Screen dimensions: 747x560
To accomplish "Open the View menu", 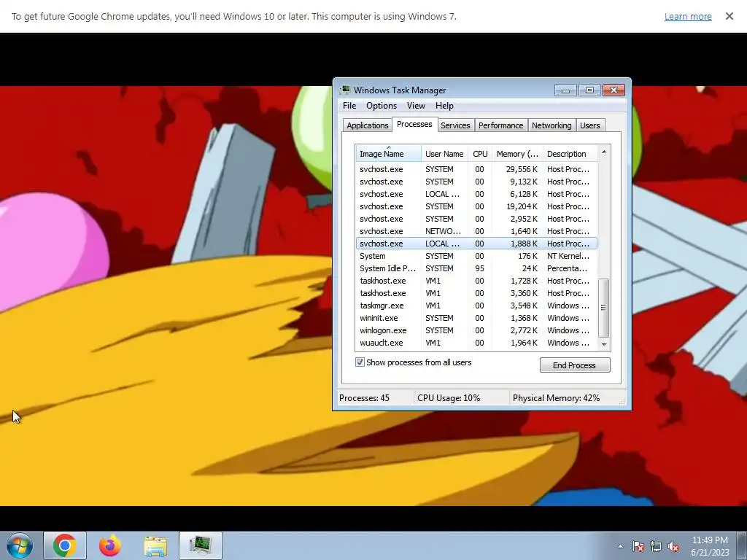I will click(x=416, y=106).
